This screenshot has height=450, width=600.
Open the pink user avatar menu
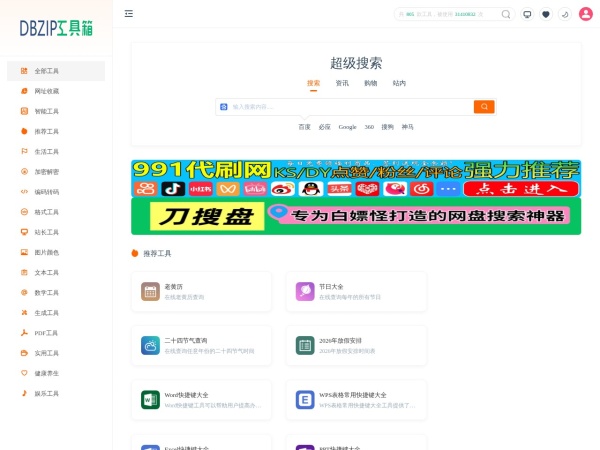pyautogui.click(x=585, y=14)
